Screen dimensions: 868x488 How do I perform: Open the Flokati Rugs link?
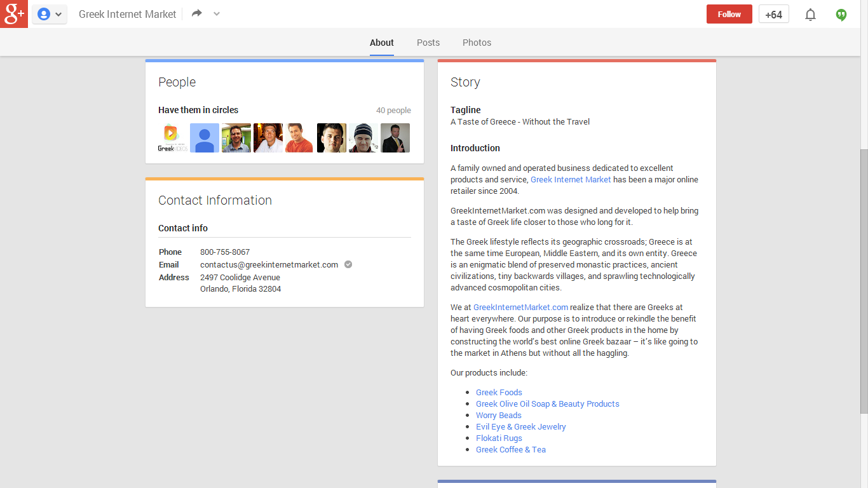pyautogui.click(x=499, y=438)
